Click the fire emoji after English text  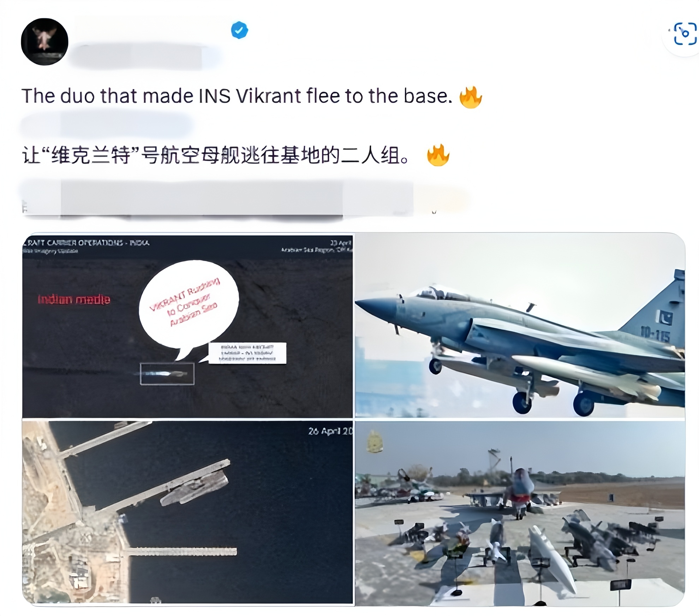(x=471, y=97)
